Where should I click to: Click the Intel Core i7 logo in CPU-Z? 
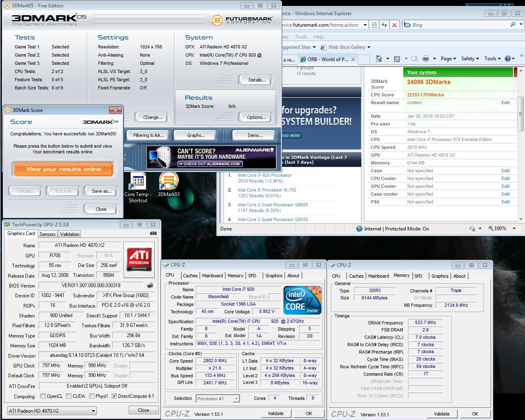tap(302, 301)
